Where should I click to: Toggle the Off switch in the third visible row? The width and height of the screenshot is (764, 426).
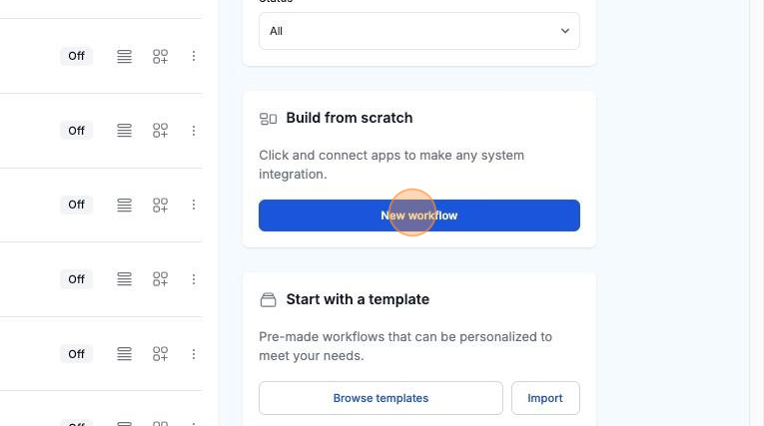coord(76,205)
